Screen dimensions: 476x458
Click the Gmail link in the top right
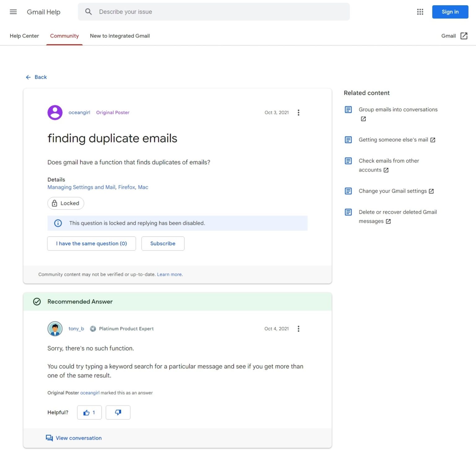448,36
